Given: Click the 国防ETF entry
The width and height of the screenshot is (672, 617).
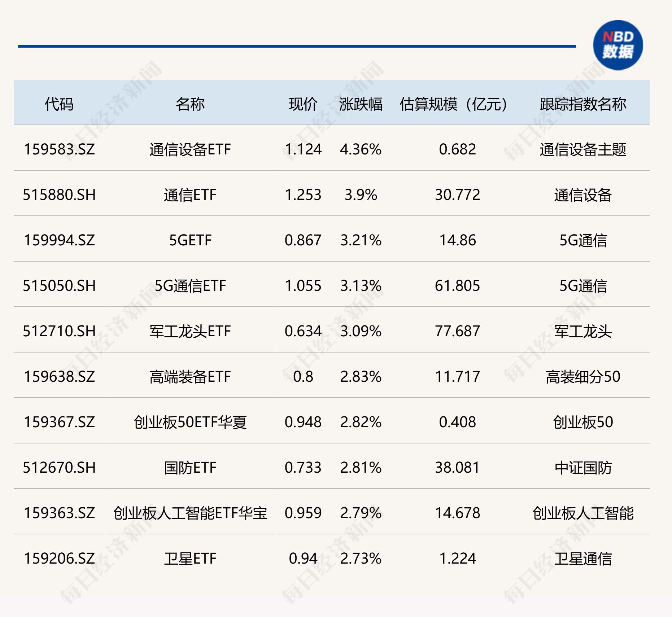Looking at the screenshot, I should 191,467.
